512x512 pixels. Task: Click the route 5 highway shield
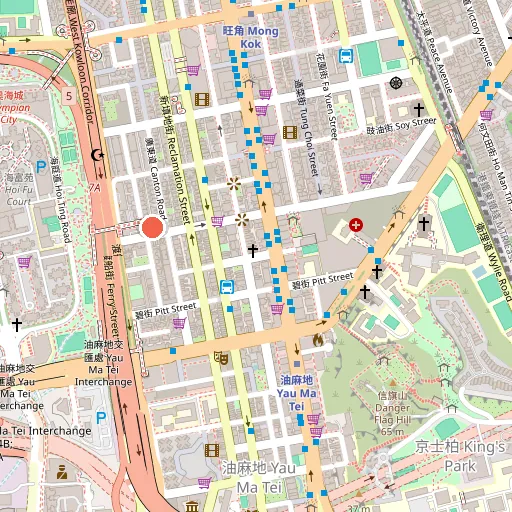pos(69,96)
